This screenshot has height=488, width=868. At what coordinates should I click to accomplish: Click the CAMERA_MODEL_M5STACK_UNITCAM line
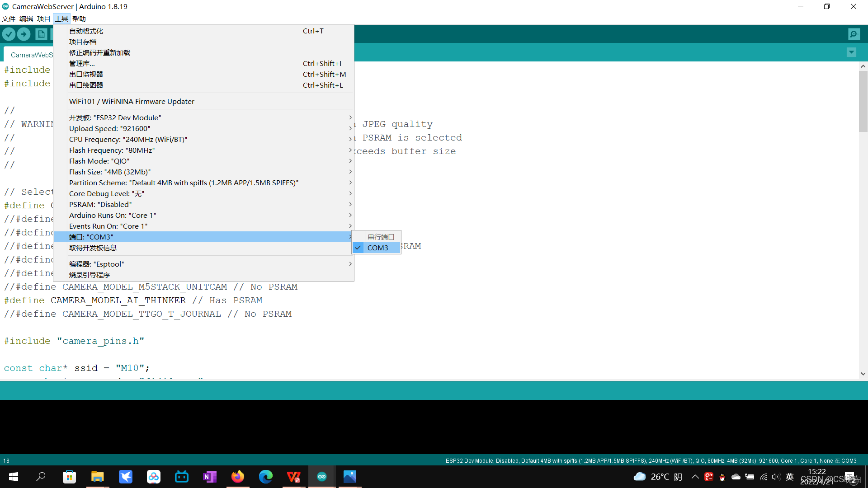[x=151, y=287]
